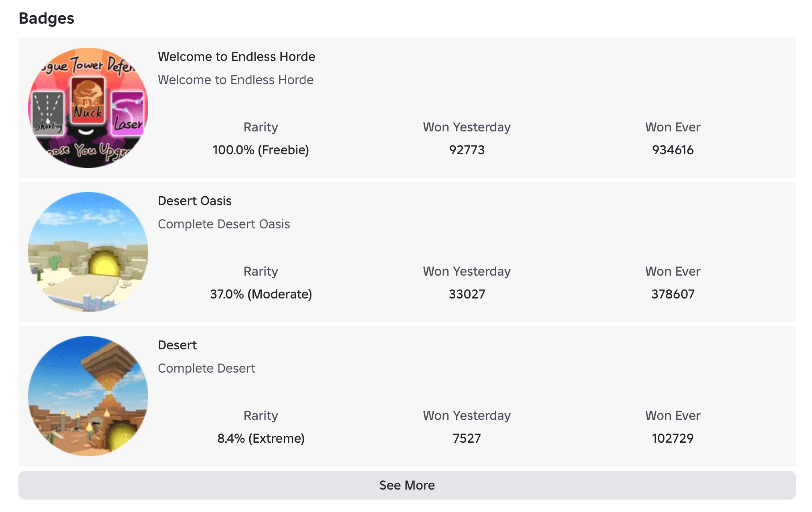Click the 100.0% Freebie rarity value
812x512 pixels.
(x=261, y=150)
